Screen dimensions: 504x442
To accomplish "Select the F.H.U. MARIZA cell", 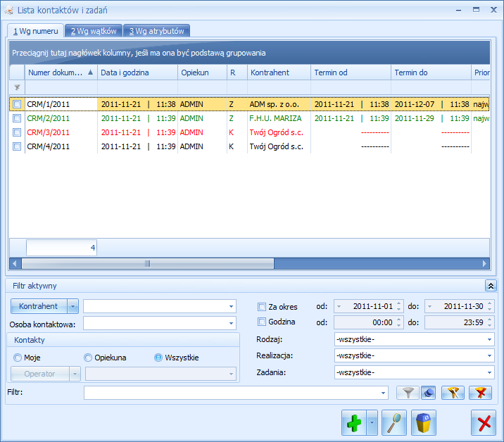I will coord(279,118).
